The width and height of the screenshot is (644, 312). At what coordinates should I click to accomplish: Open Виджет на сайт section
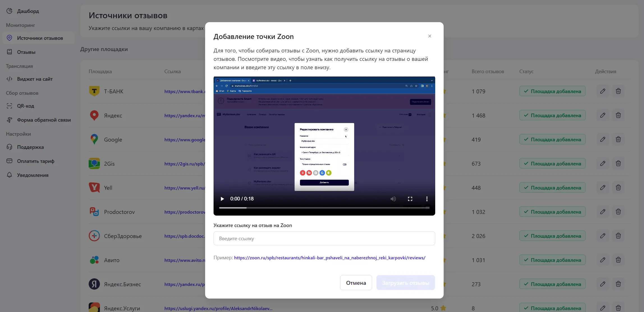pyautogui.click(x=35, y=79)
